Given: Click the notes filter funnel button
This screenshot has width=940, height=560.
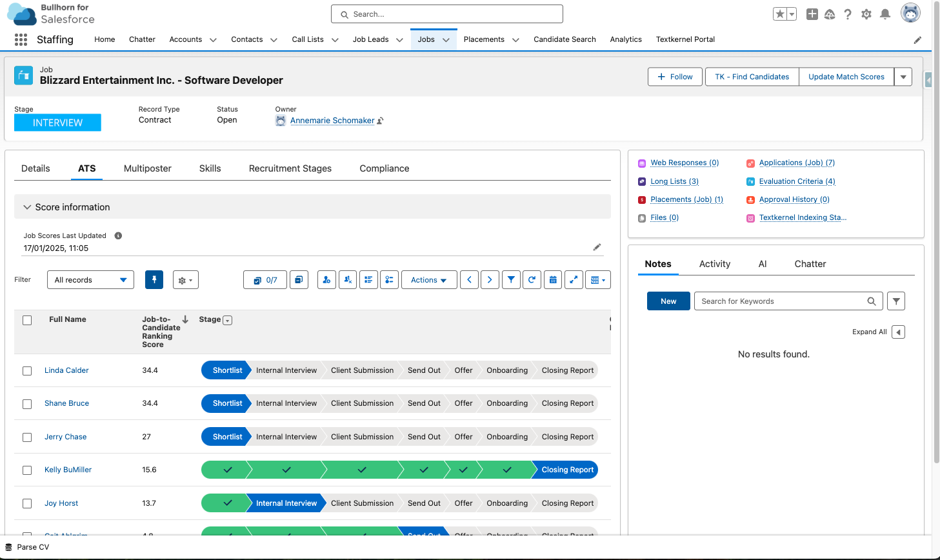Looking at the screenshot, I should click(896, 301).
